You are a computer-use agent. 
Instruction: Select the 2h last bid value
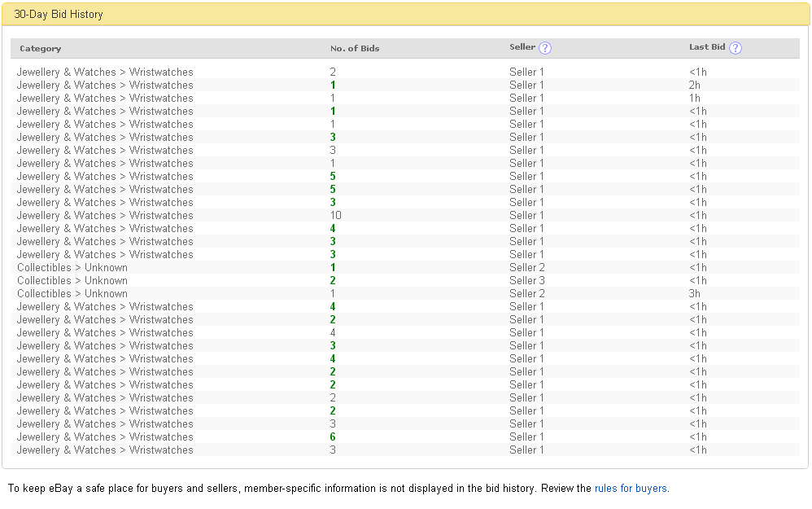click(x=694, y=86)
